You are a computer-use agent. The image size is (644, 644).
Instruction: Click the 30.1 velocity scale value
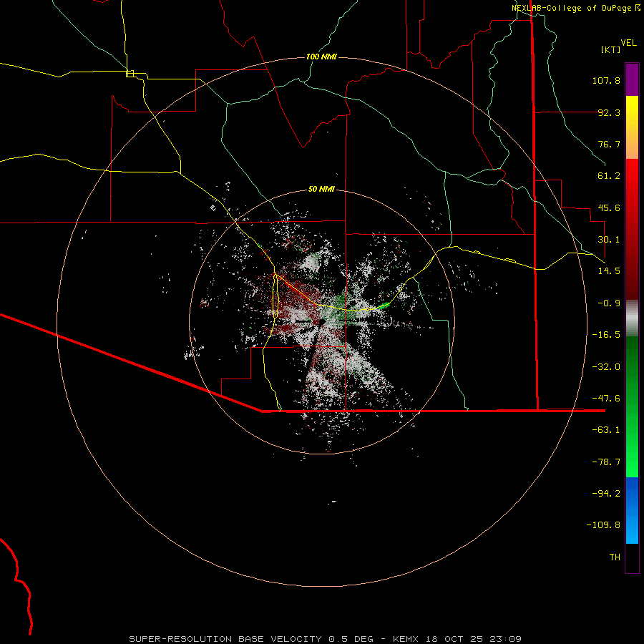click(609, 240)
